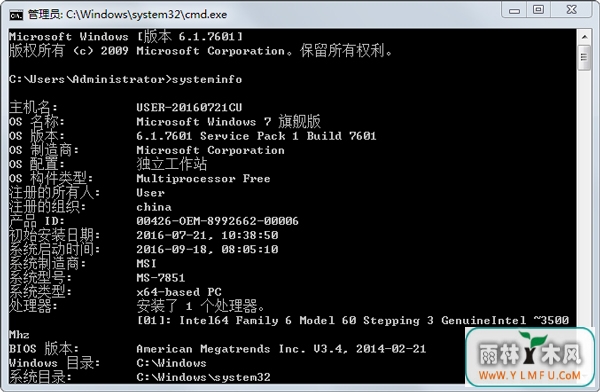
Task: Click the vertical scrollbar thumb
Action: [584, 57]
